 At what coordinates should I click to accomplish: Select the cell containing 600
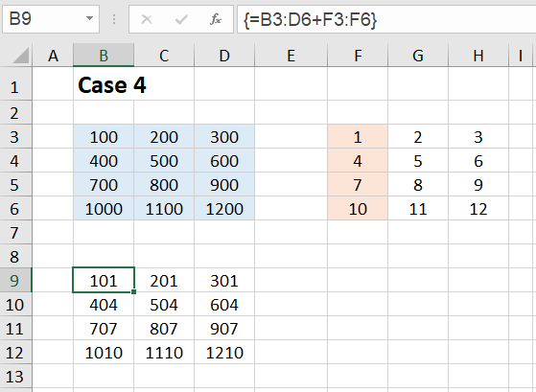224,161
